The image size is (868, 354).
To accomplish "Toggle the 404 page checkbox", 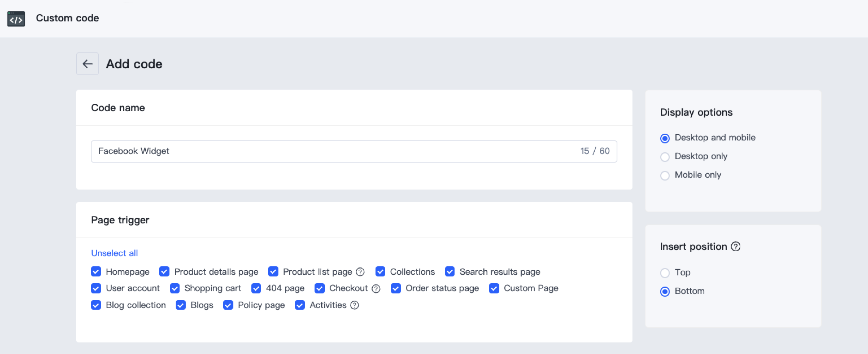I will pos(256,288).
